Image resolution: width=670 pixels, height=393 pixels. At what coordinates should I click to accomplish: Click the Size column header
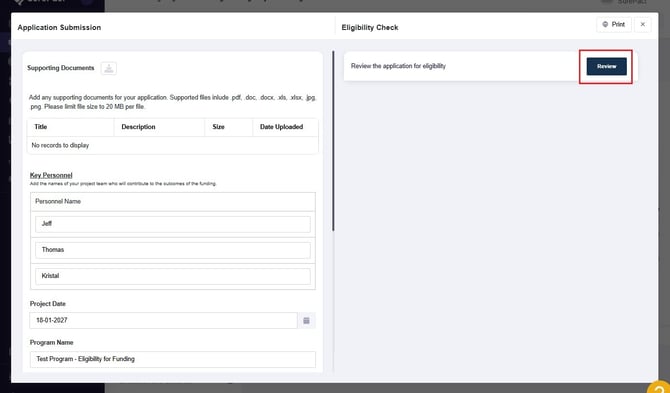pos(229,127)
